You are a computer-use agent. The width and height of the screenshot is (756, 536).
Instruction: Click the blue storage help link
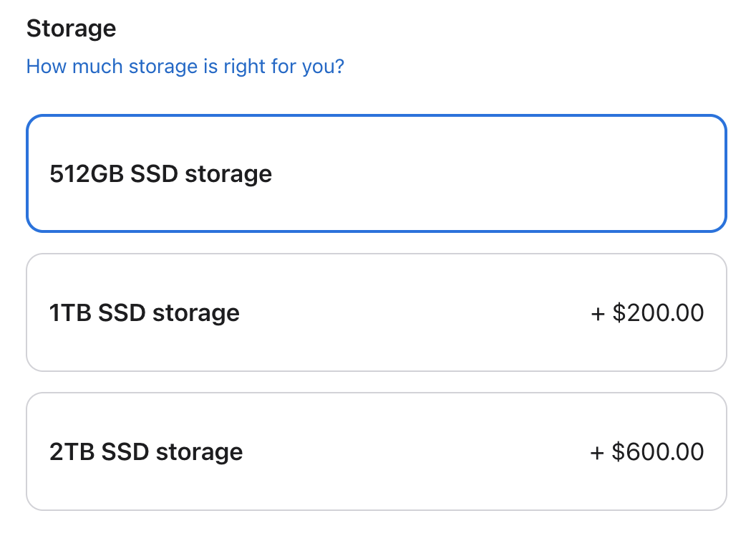[x=185, y=67]
